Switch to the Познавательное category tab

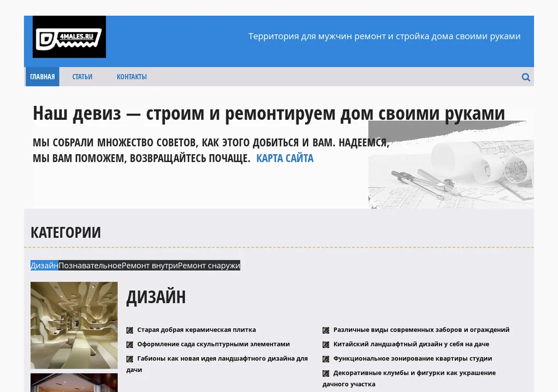90,266
